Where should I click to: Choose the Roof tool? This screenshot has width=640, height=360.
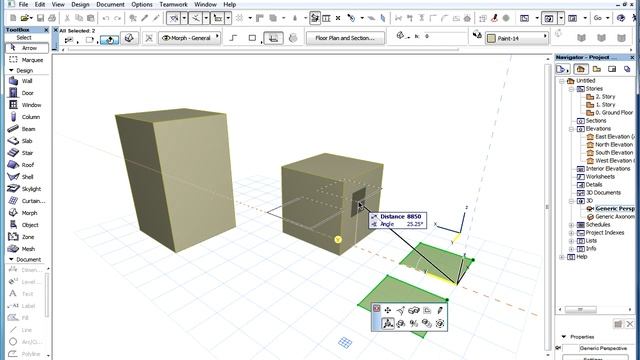pos(27,165)
